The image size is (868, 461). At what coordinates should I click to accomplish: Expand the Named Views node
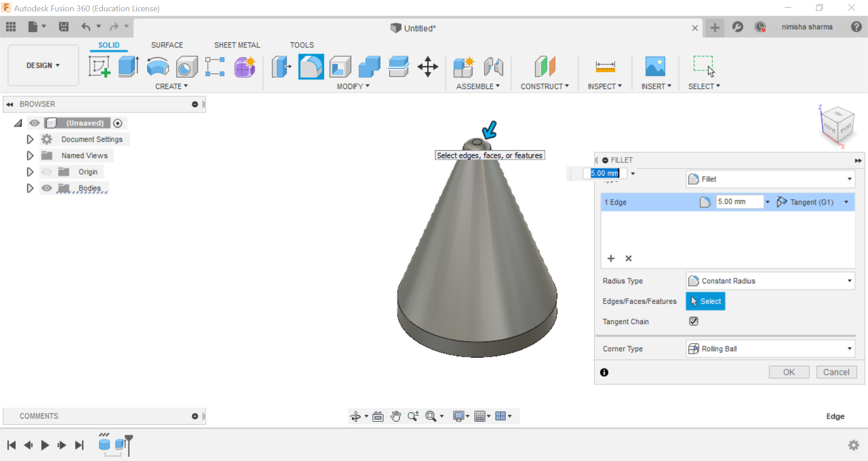(30, 155)
